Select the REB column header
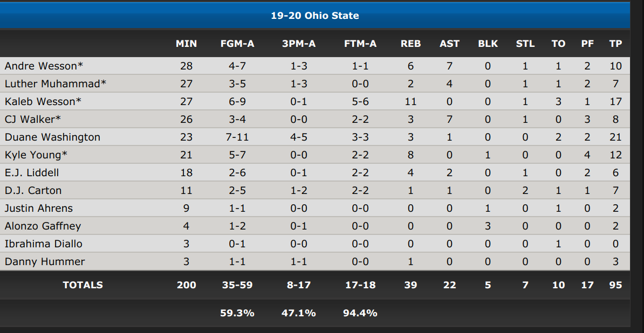This screenshot has width=644, height=333. [410, 44]
